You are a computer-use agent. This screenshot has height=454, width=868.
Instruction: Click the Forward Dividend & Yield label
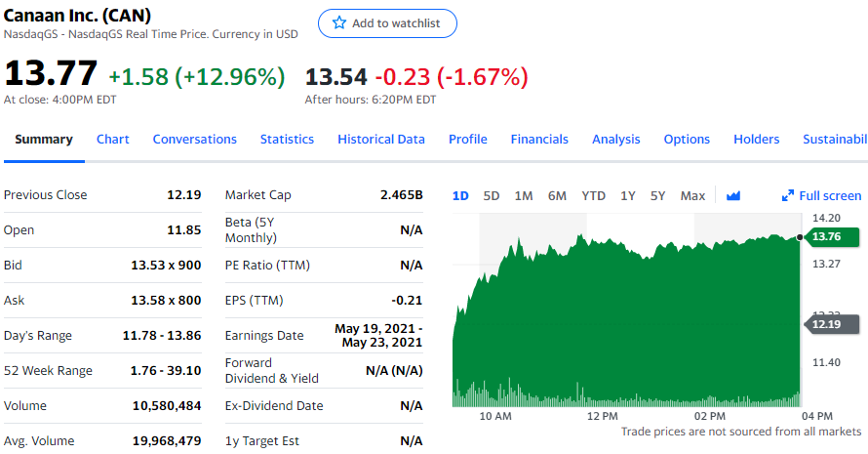point(272,370)
